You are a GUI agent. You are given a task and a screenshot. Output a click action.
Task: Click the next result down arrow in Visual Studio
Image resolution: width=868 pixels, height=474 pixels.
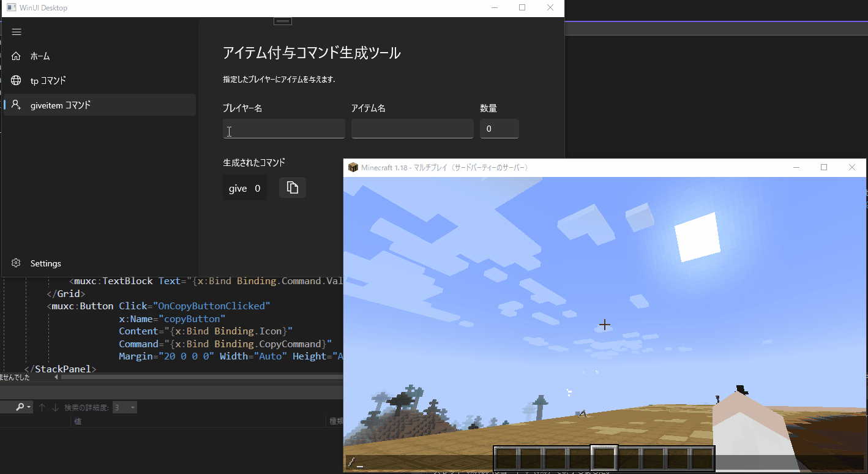(x=55, y=407)
